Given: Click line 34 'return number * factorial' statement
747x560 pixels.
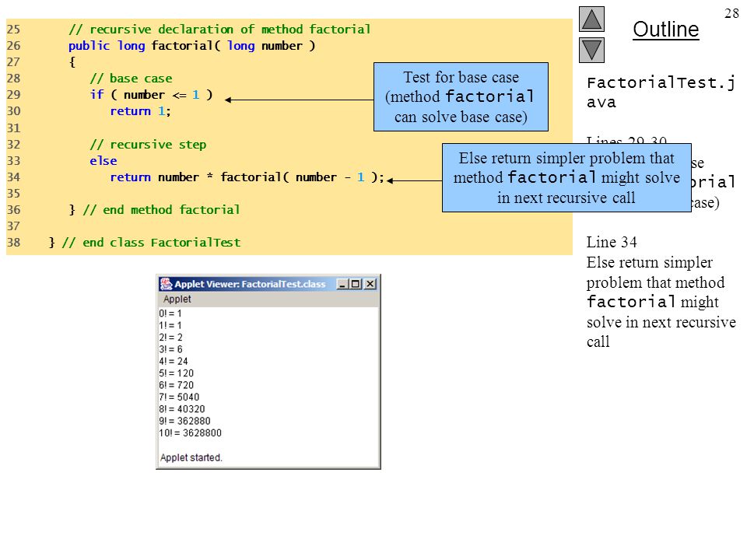Looking at the screenshot, I should (x=247, y=177).
